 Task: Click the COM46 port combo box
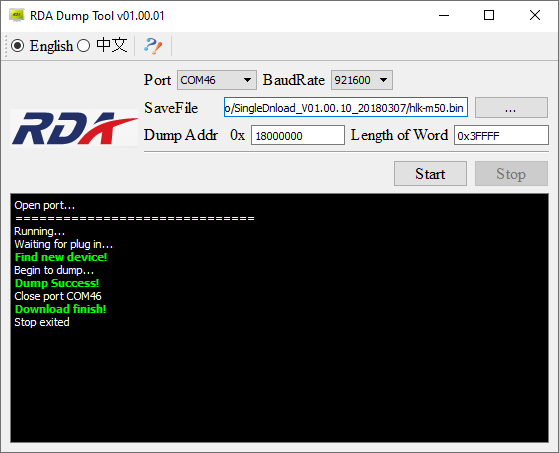click(217, 80)
